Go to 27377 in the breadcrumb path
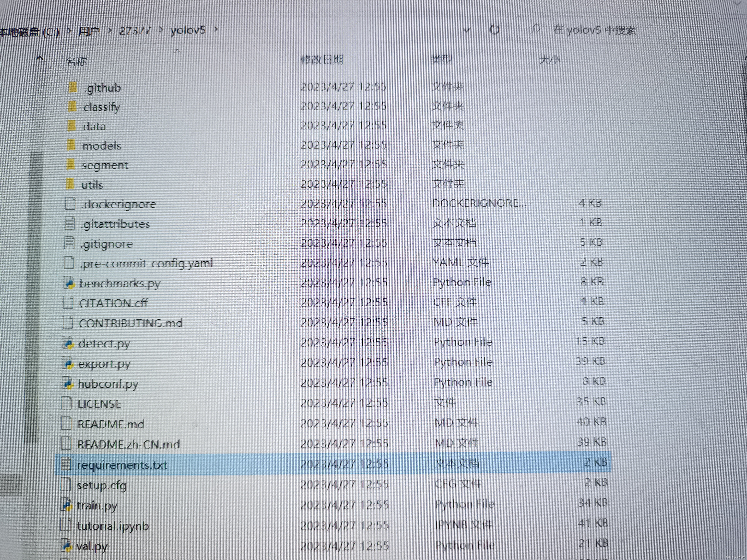The width and height of the screenshot is (747, 560). click(x=135, y=31)
